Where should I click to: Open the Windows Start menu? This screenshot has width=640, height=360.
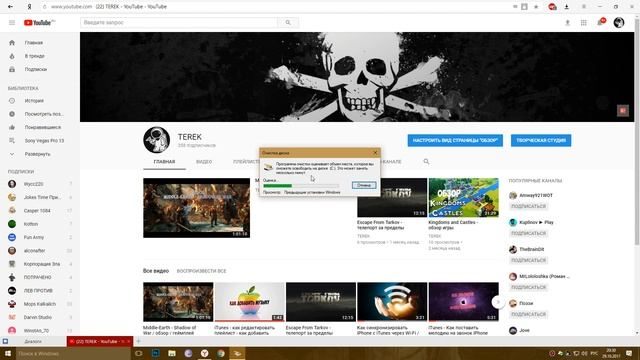pyautogui.click(x=7, y=353)
